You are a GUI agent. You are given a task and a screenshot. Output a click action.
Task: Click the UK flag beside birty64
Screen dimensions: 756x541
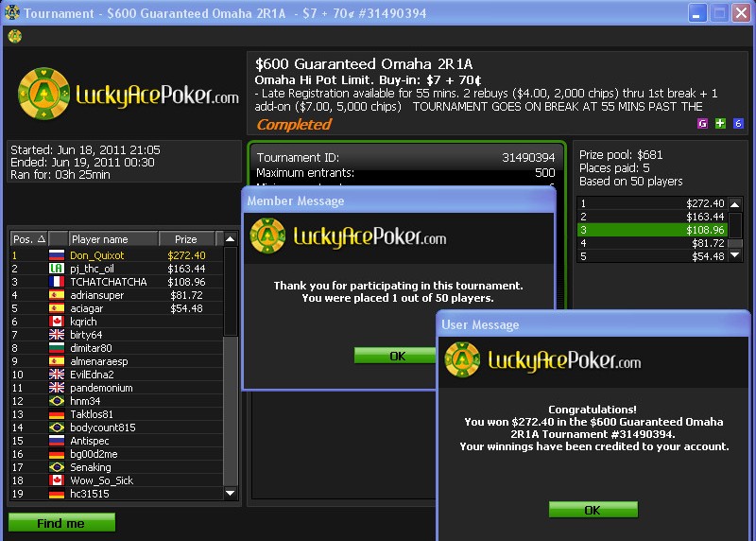57,335
